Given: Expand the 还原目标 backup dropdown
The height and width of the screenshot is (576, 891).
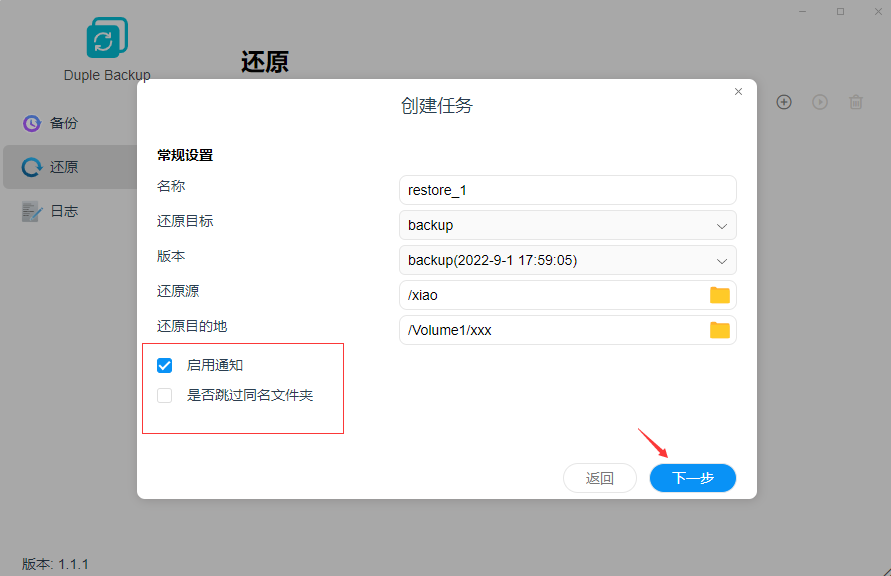Looking at the screenshot, I should click(x=567, y=225).
